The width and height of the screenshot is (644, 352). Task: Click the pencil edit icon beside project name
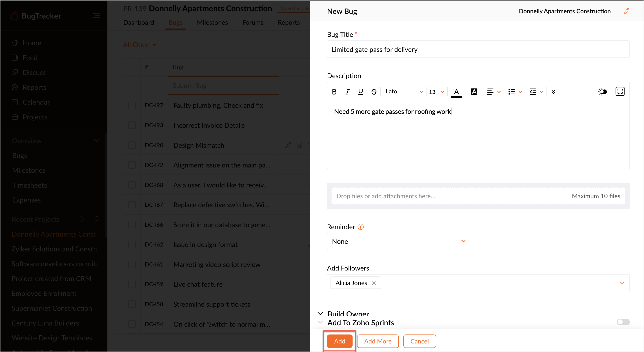pos(626,11)
